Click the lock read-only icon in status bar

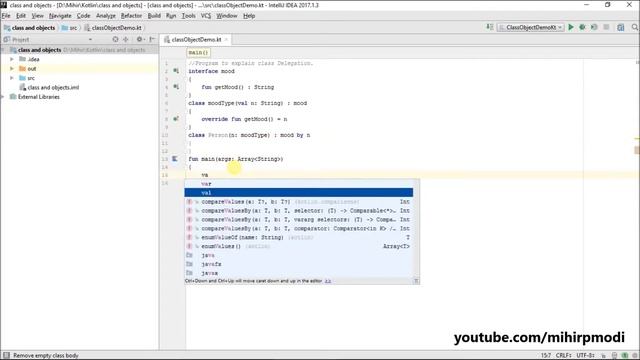click(604, 356)
